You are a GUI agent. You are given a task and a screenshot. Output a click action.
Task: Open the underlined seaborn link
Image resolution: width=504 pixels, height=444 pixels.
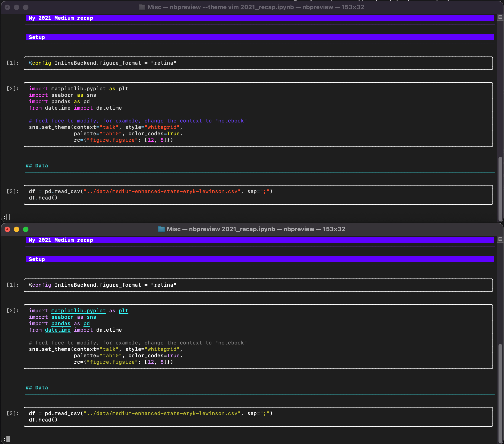tap(62, 317)
